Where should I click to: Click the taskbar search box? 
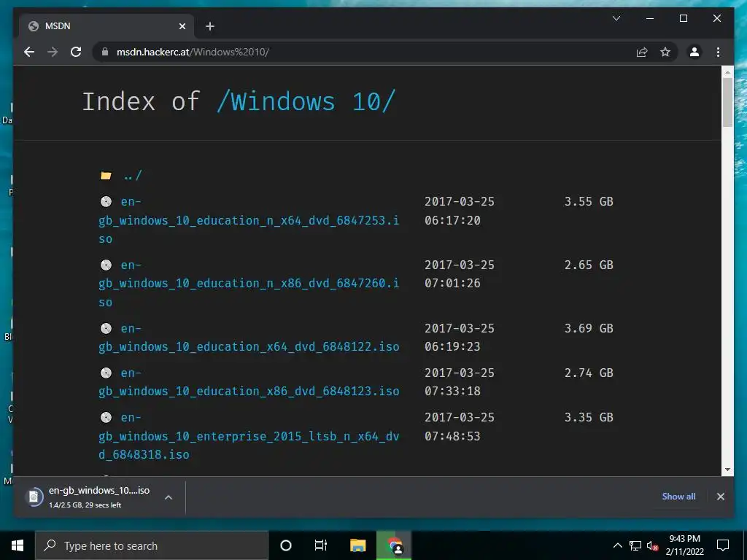coord(152,545)
